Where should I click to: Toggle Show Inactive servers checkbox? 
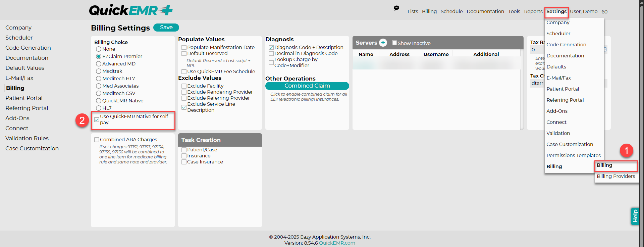pyautogui.click(x=394, y=43)
